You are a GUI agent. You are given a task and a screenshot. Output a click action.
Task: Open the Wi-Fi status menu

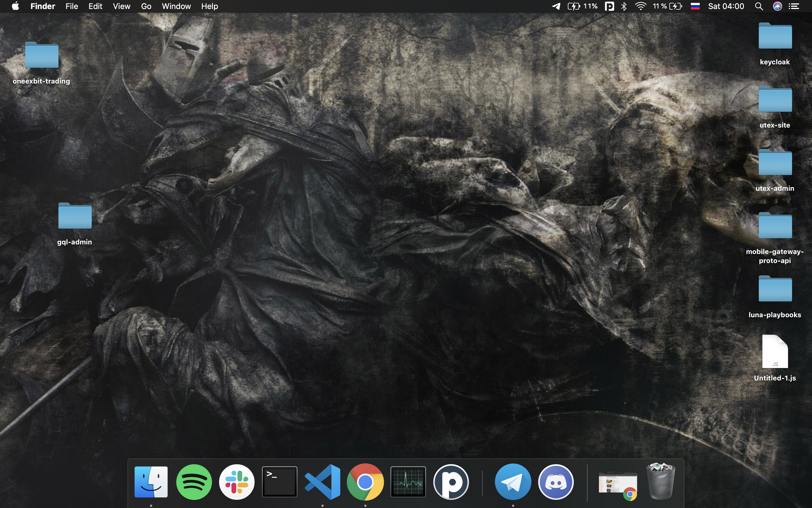pyautogui.click(x=641, y=6)
